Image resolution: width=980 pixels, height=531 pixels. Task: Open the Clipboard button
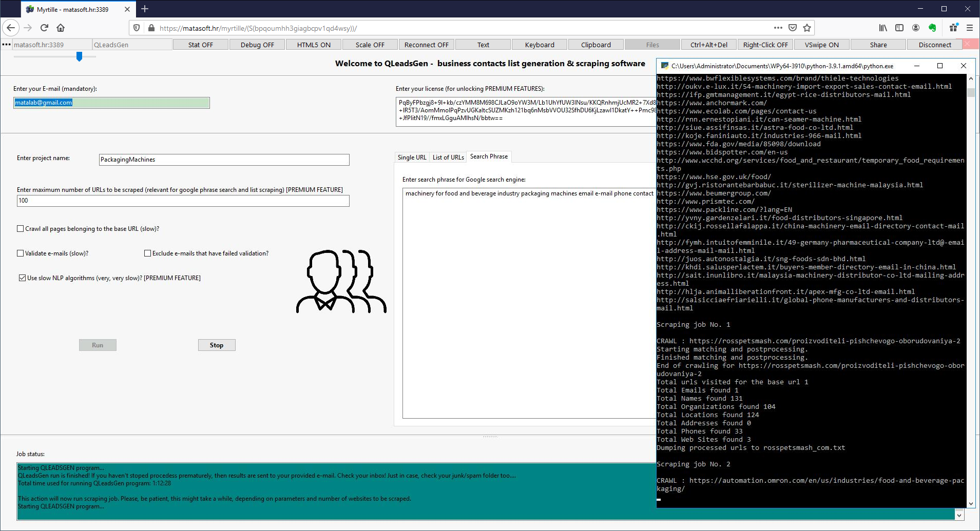(x=596, y=45)
